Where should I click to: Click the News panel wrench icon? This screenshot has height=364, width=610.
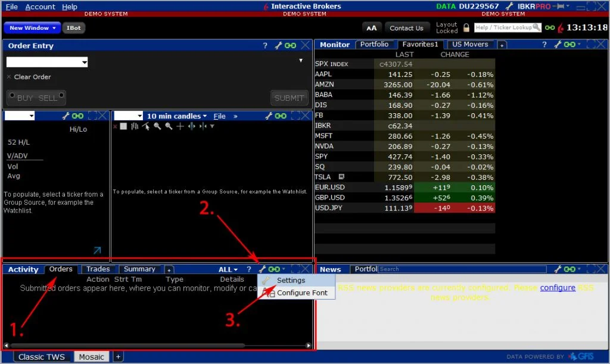coord(558,269)
